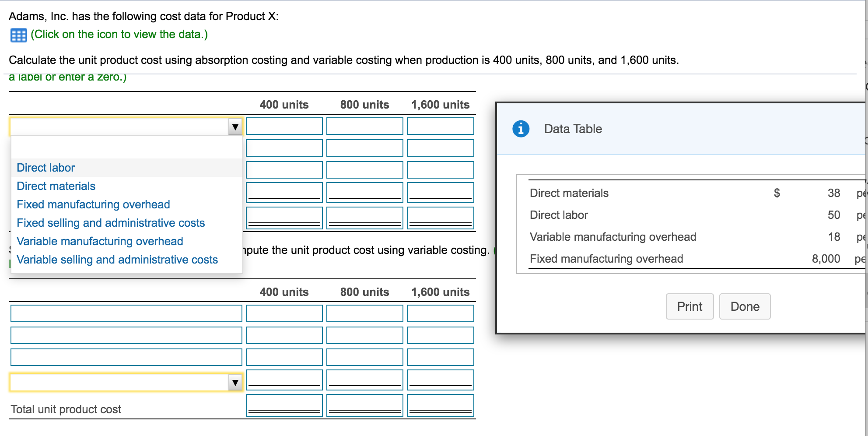Click the 'Data Table' dialog title
Viewport: 868px width, 436px height.
pyautogui.click(x=573, y=129)
